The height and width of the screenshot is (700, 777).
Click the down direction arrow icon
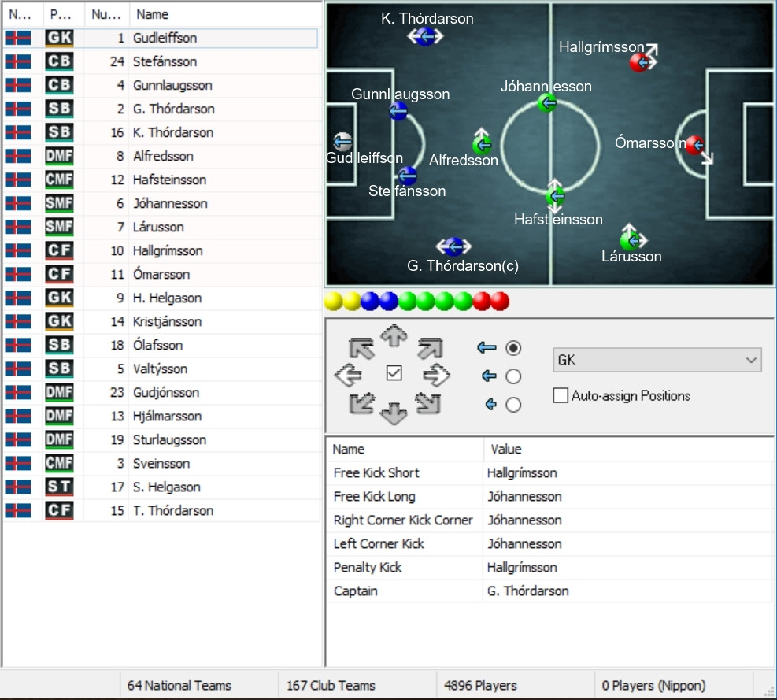click(394, 413)
